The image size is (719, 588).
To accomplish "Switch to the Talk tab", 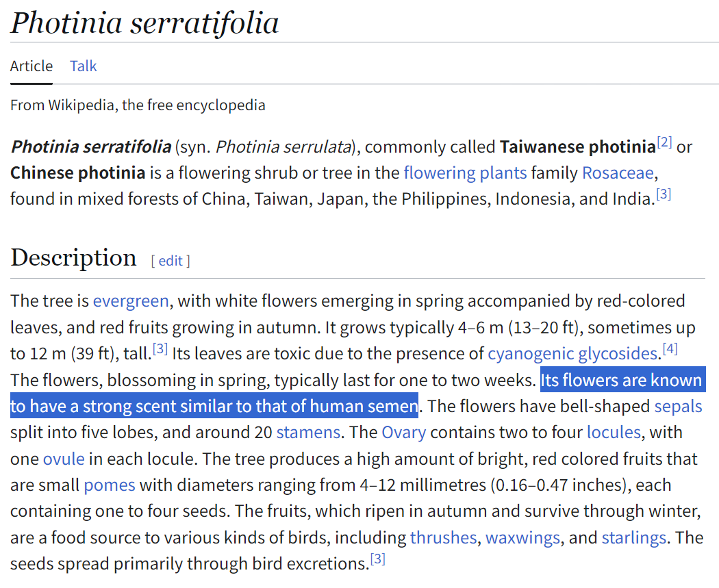I will [x=83, y=66].
